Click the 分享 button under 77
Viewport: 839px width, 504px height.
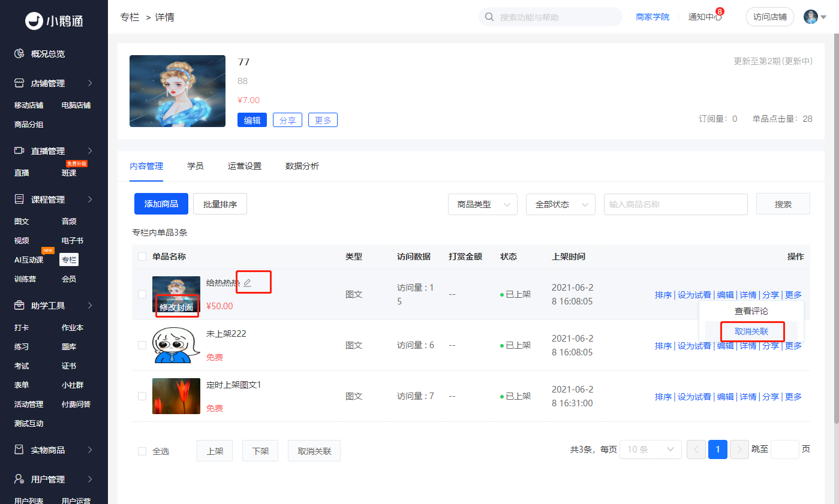[288, 120]
